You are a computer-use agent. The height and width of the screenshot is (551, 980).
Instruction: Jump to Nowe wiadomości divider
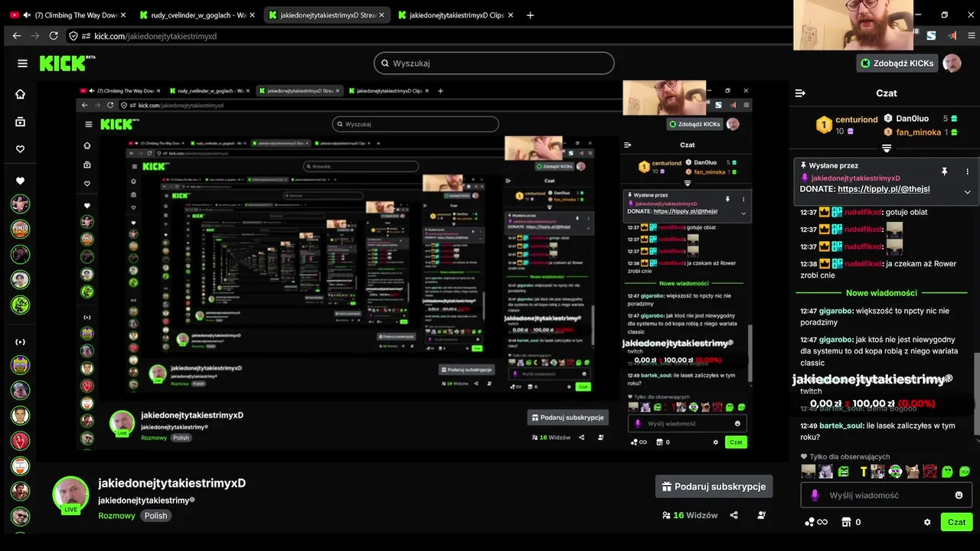coord(881,293)
